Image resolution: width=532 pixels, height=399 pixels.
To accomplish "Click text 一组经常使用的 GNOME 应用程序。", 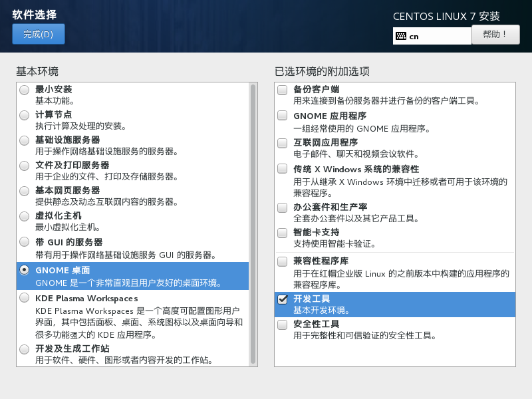I will coord(362,129).
